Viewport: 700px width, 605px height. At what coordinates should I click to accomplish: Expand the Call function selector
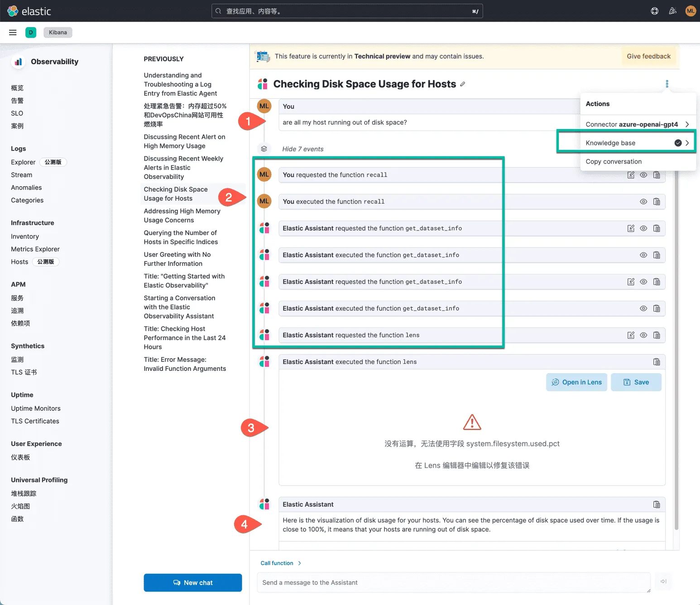[281, 563]
